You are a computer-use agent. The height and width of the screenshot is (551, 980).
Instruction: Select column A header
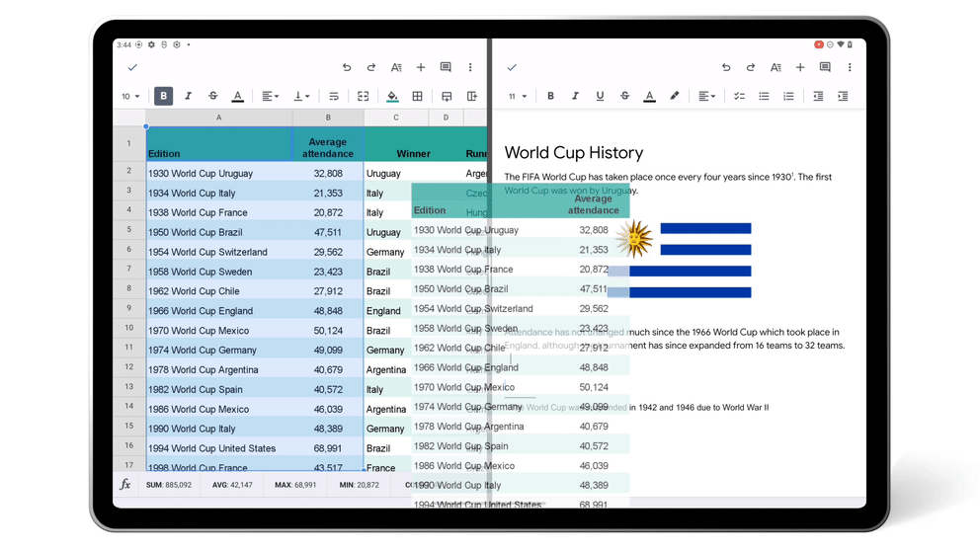218,118
